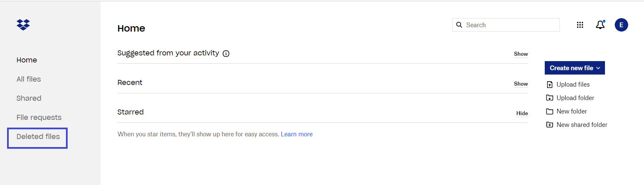
Task: Click the Upload folder icon
Action: pyautogui.click(x=550, y=98)
